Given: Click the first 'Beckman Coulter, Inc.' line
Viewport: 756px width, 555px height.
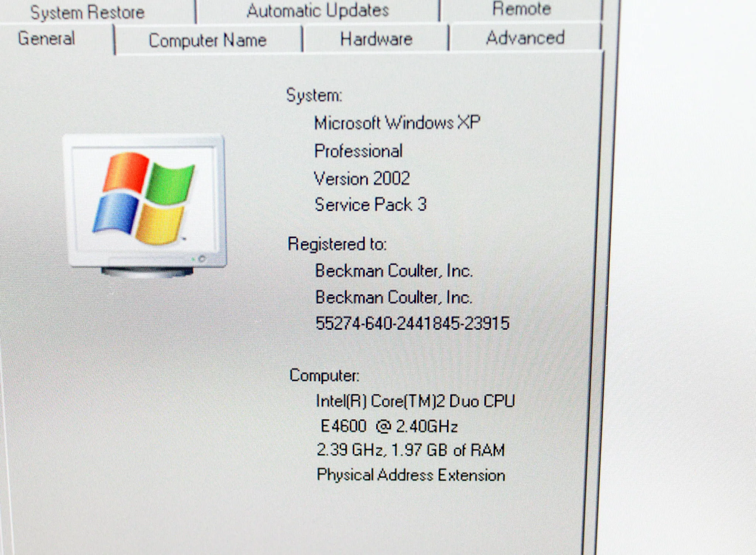Looking at the screenshot, I should click(394, 271).
